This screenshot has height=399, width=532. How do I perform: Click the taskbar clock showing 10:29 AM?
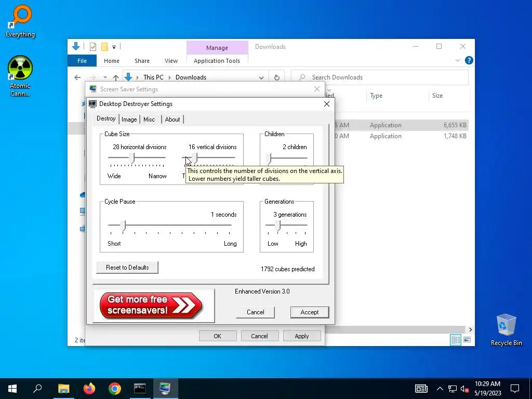[487, 389]
